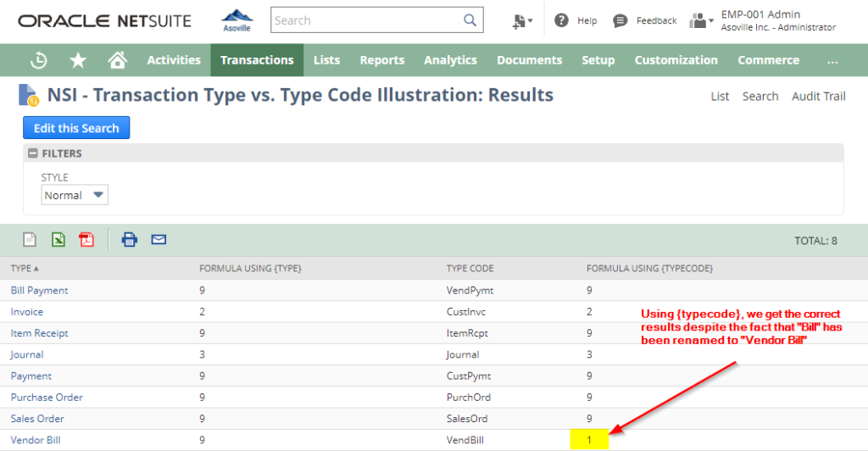Click the saved search page icon
Viewport: 868px width, 451px height.
tap(28, 95)
